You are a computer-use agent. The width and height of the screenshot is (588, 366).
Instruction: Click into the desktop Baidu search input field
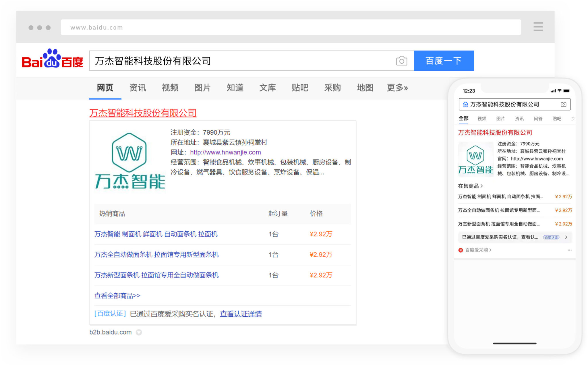(241, 61)
